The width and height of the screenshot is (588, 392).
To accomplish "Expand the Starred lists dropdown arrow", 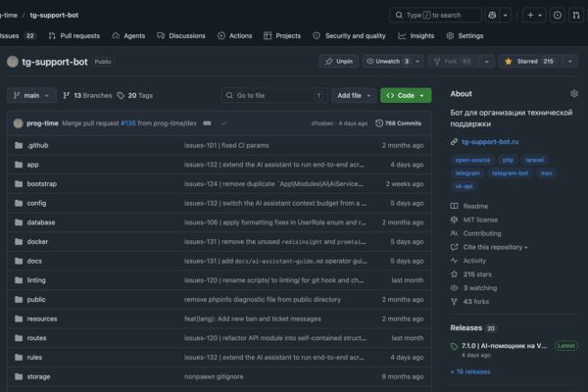I will (570, 61).
